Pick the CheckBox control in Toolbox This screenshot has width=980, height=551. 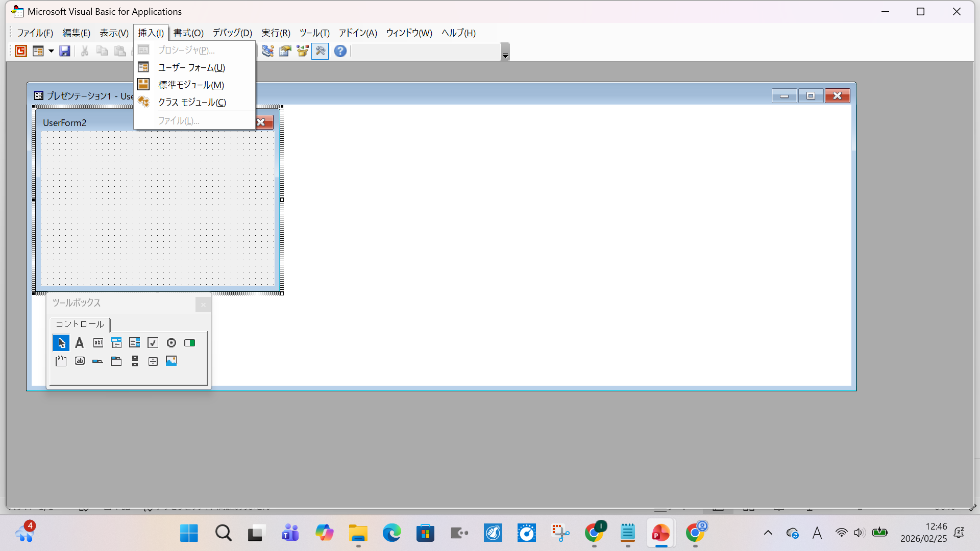pyautogui.click(x=153, y=343)
